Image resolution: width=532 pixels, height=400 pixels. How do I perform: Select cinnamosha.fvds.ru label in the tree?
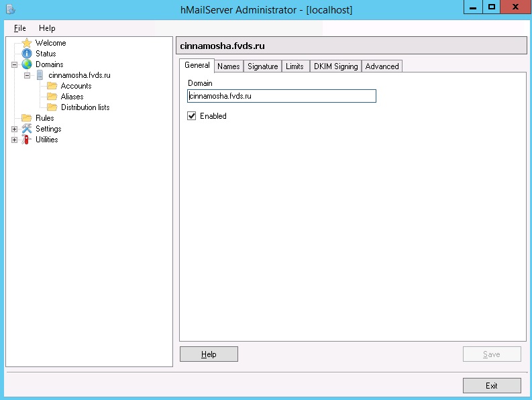tap(79, 75)
